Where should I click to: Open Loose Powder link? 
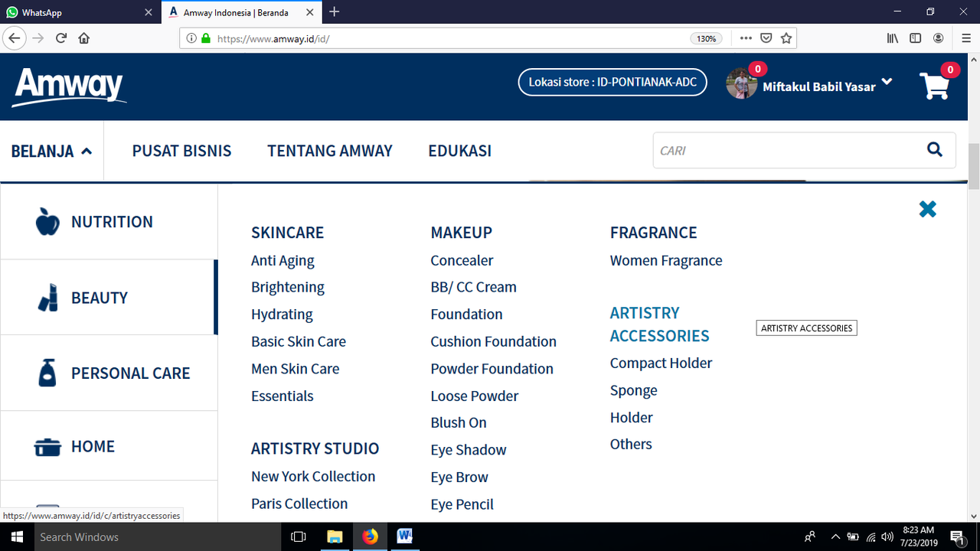(474, 396)
